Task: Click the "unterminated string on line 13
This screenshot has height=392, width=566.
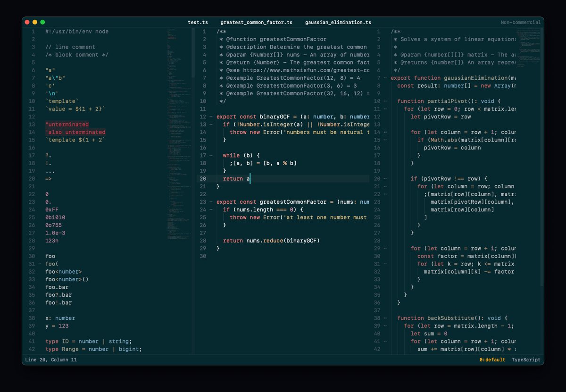Action: pos(67,125)
